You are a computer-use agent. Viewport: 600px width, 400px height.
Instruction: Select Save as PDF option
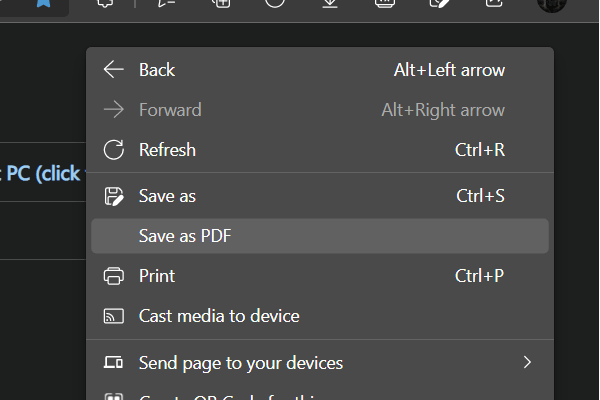[185, 236]
